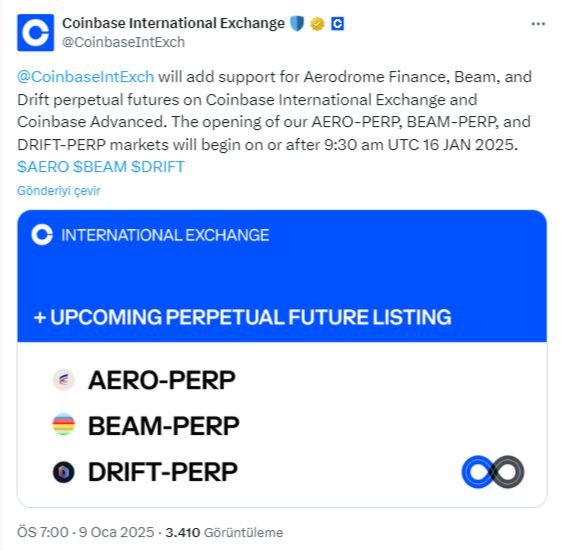Open the 3.410 Görüntüleme view count
The width and height of the screenshot is (562, 551).
224,532
